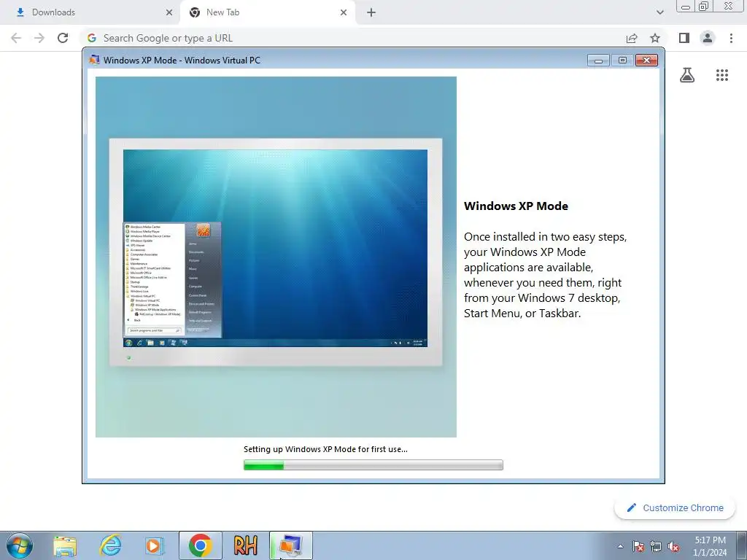Open the Google apps grid
This screenshot has width=747, height=560.
(722, 75)
